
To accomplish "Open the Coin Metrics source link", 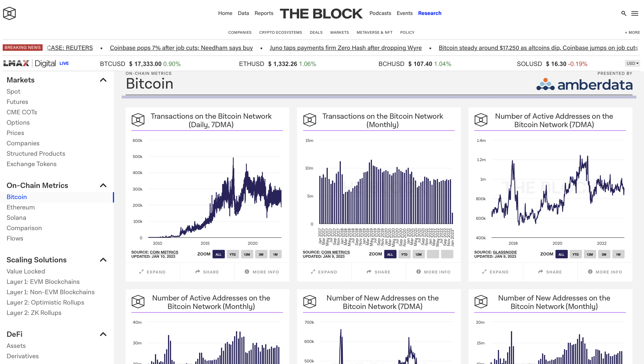I will (164, 252).
